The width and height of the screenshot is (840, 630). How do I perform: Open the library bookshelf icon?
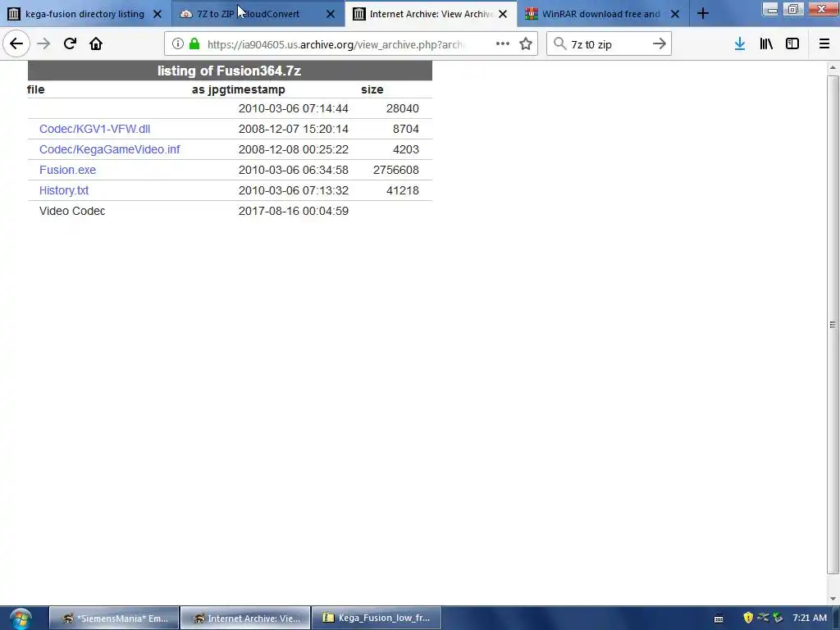click(766, 44)
